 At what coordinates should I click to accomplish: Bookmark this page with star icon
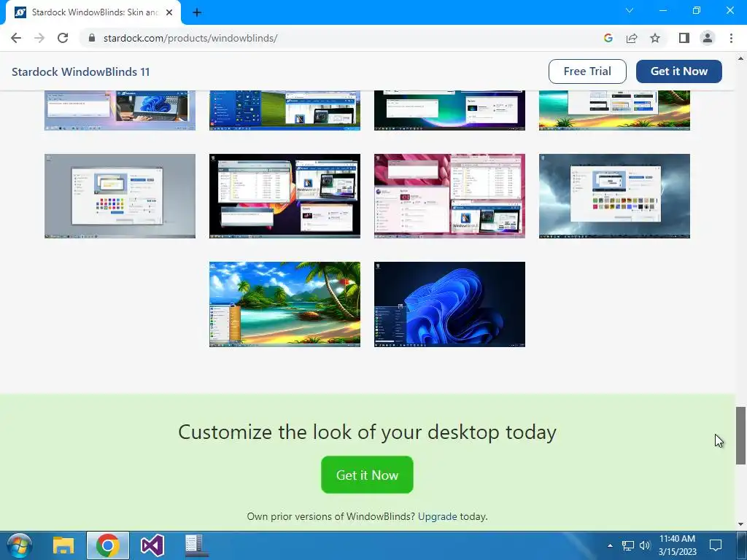click(655, 38)
